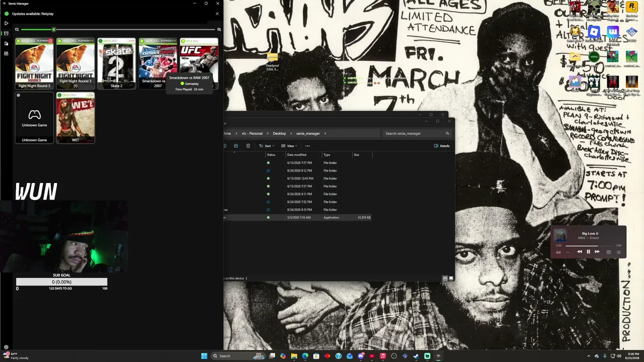Screen dimensions: 644x362
Task: Dismiss the Updates available: Netplay banner
Action: 217,14
